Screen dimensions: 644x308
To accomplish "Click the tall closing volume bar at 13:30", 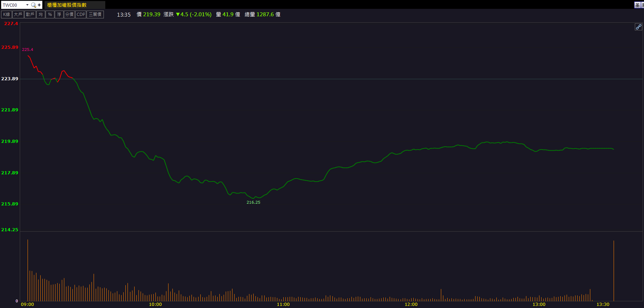I will (x=614, y=271).
